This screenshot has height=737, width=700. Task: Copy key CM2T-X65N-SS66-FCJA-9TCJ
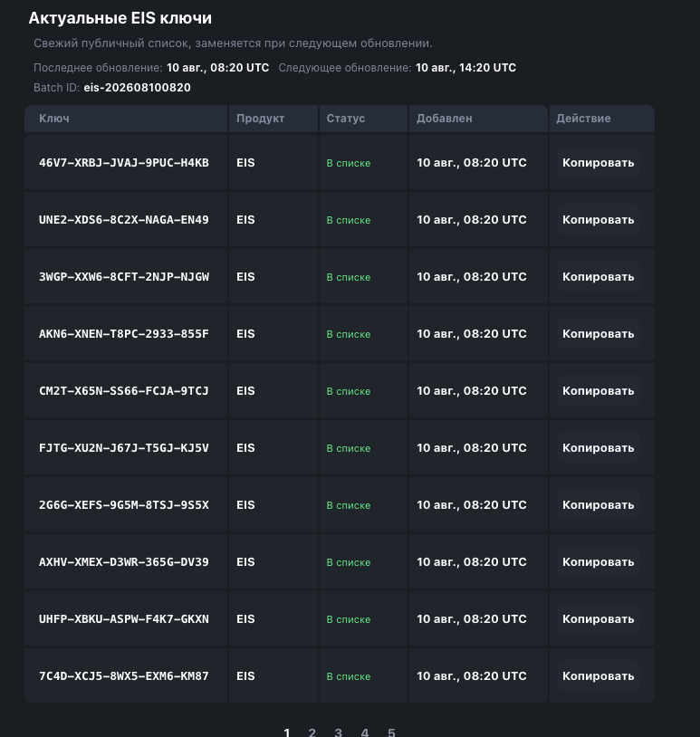point(598,390)
